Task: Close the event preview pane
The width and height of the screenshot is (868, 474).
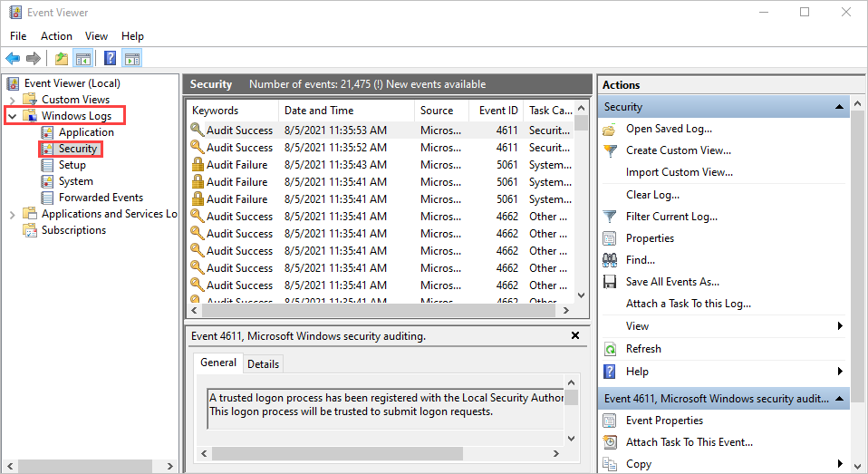Action: [575, 335]
